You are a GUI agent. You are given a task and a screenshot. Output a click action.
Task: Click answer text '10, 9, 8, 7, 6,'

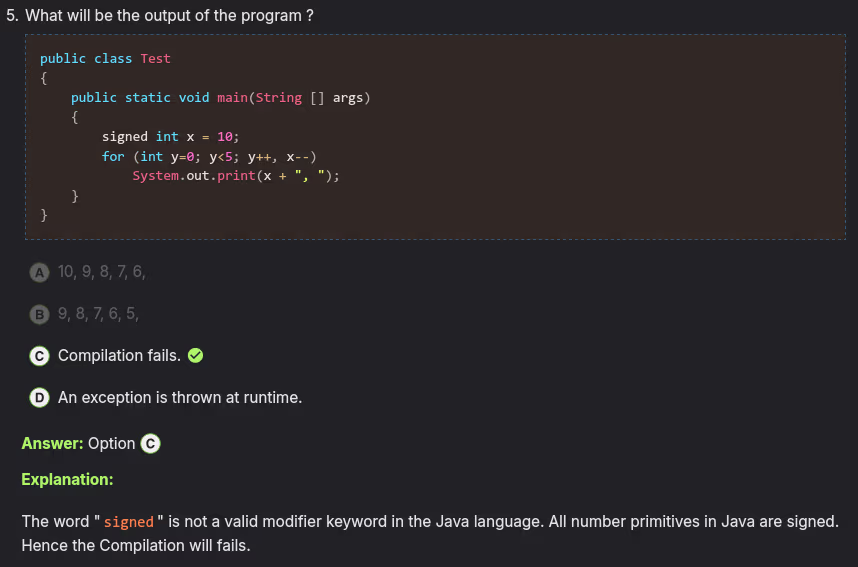click(103, 272)
